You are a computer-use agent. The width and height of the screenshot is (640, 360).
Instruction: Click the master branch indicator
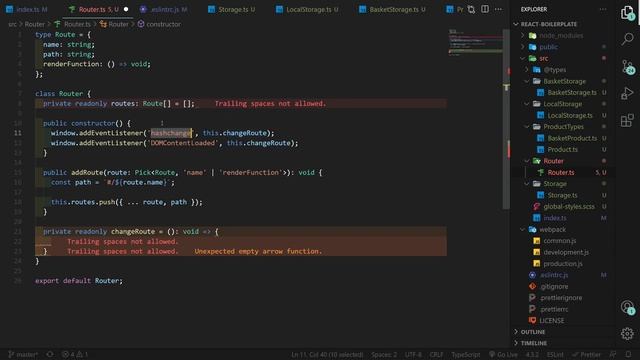23,354
